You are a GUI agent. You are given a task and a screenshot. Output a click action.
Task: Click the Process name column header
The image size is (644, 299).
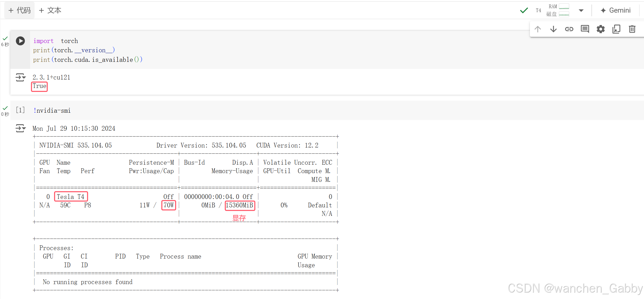pos(180,256)
